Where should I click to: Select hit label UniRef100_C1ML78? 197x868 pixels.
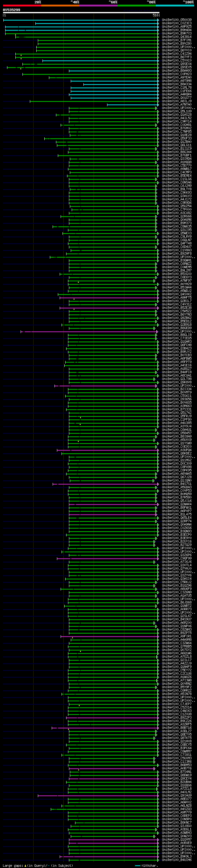click(x=177, y=88)
